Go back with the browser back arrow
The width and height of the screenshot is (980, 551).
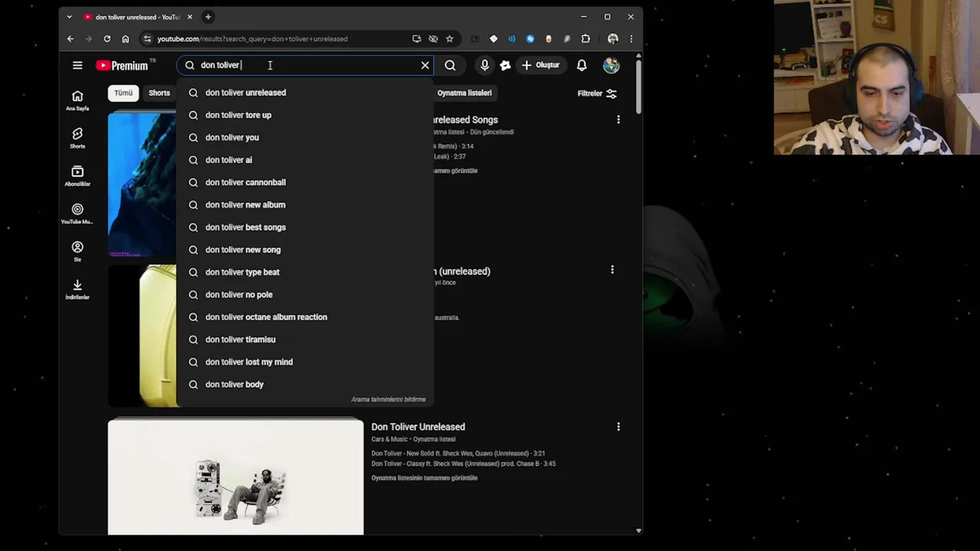(70, 39)
